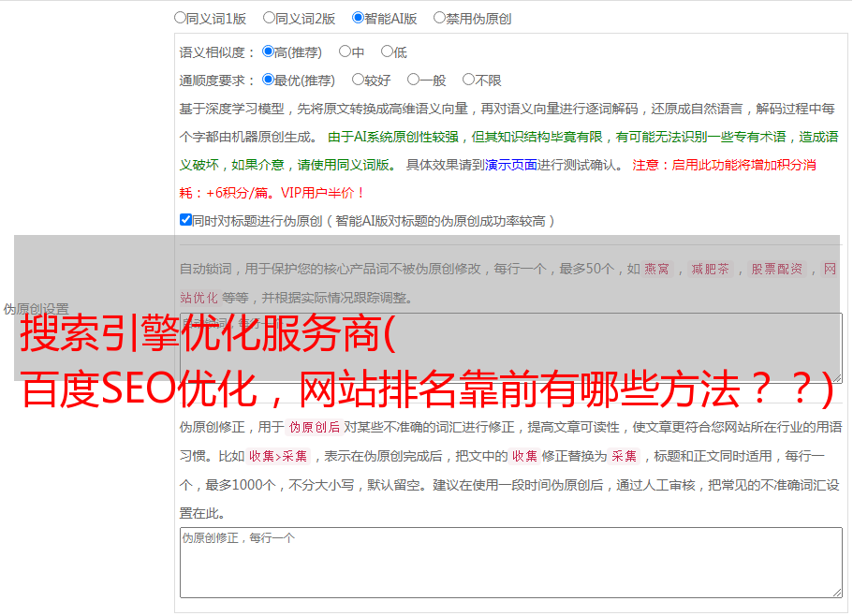853x616 pixels.
Task: Click into the 伪原创修正 text area
Action: click(510, 563)
